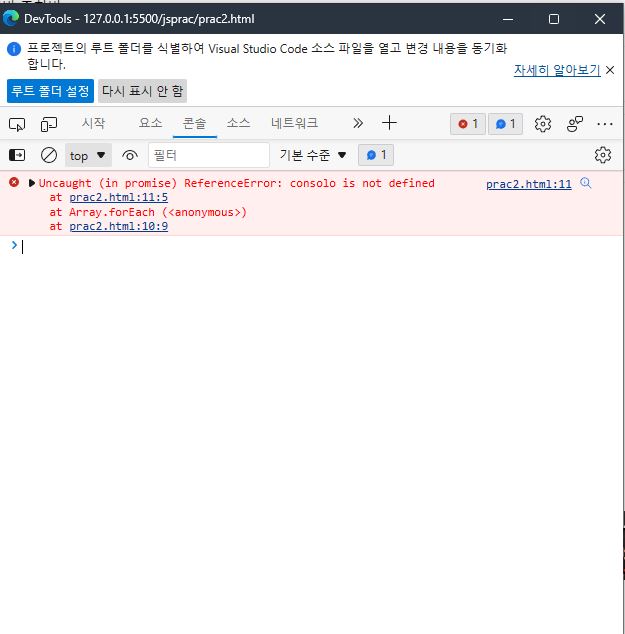
Task: Expand the Uncaught ReferenceError message triangle
Action: [32, 183]
